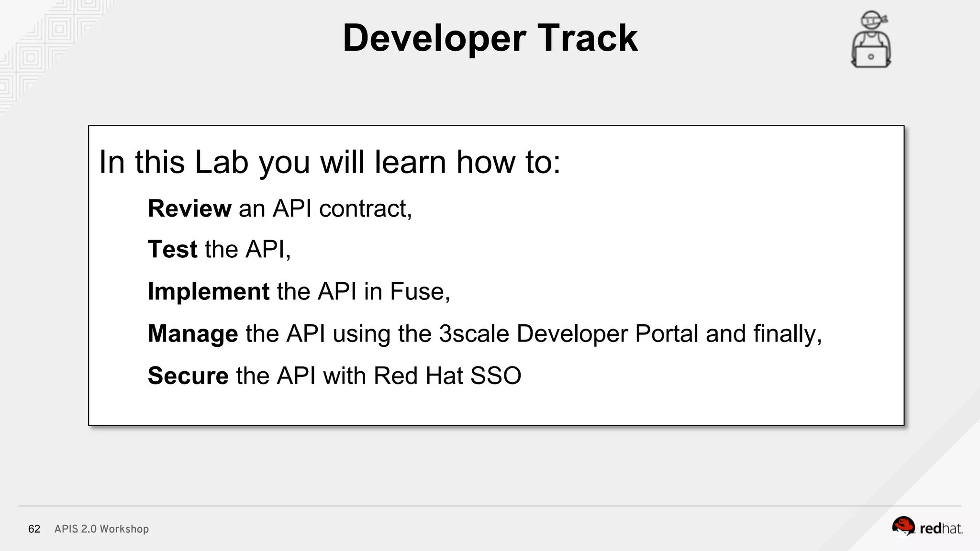Select the bold word Manage
Image resolution: width=980 pixels, height=551 pixels.
[193, 333]
